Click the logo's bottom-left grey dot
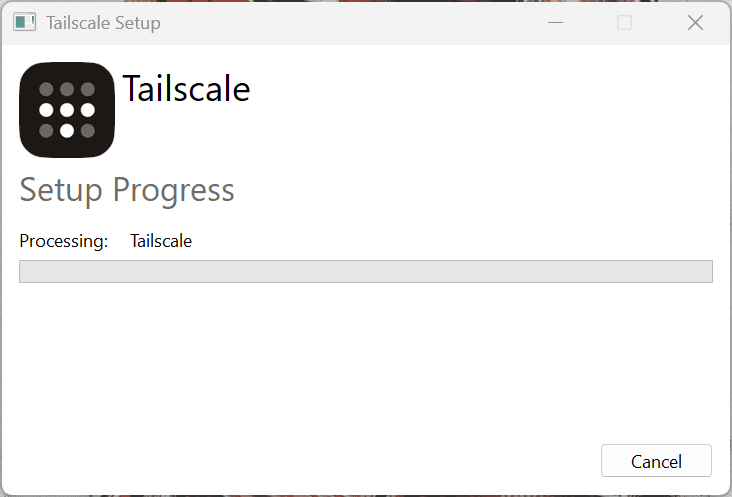The height and width of the screenshot is (497, 732). click(x=46, y=130)
